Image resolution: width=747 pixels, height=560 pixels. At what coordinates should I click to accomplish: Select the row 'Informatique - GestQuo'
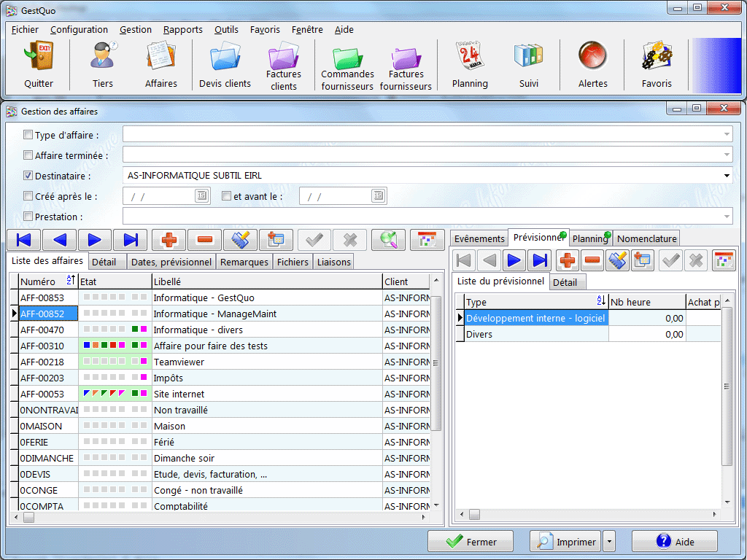tap(224, 297)
